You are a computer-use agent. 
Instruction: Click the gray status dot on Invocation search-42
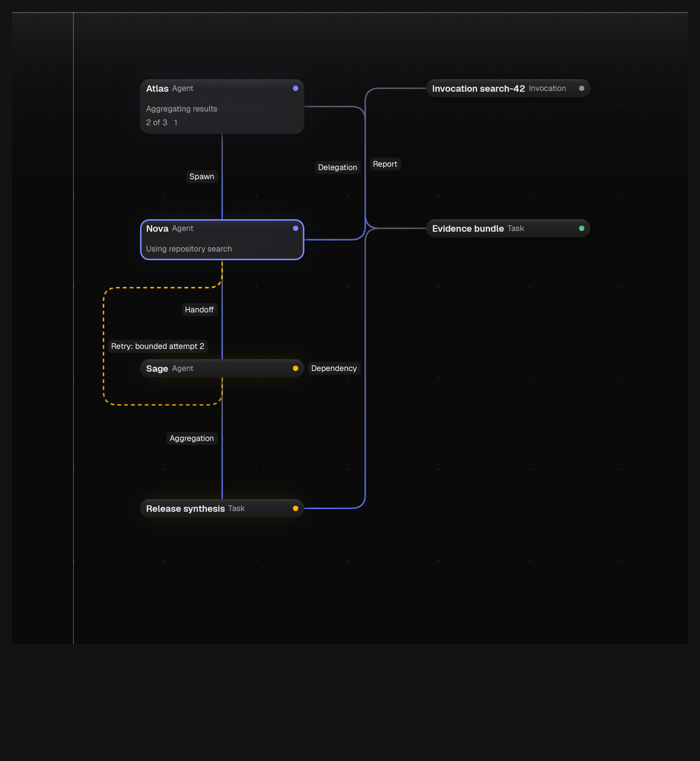point(582,88)
